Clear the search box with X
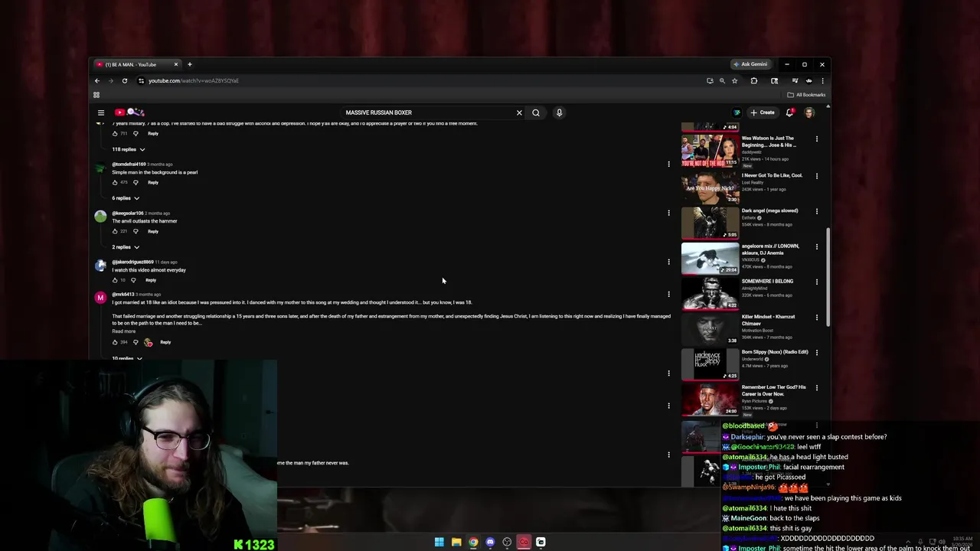980x551 pixels. (x=519, y=112)
